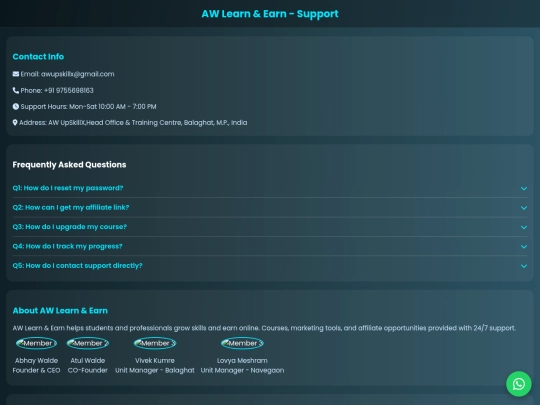Image resolution: width=540 pixels, height=405 pixels.
Task: Click the name 'Abhay Walde'
Action: pos(36,361)
